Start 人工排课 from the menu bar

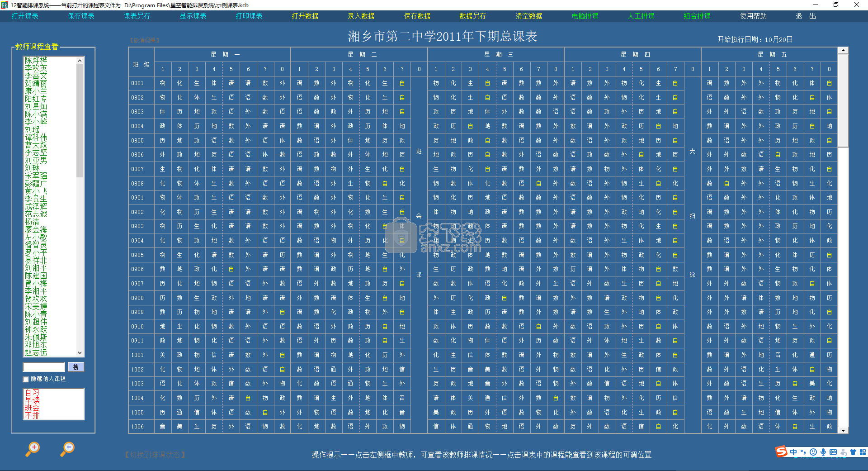[x=641, y=16]
